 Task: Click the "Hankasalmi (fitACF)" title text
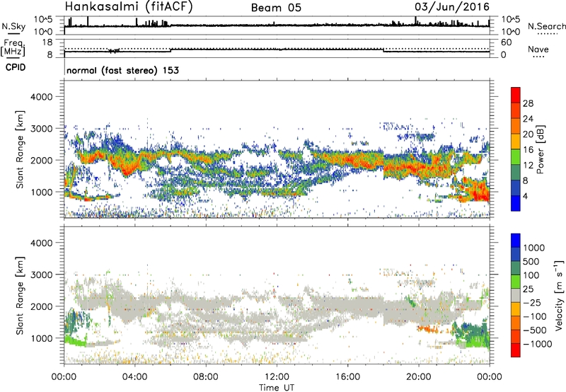[129, 6]
